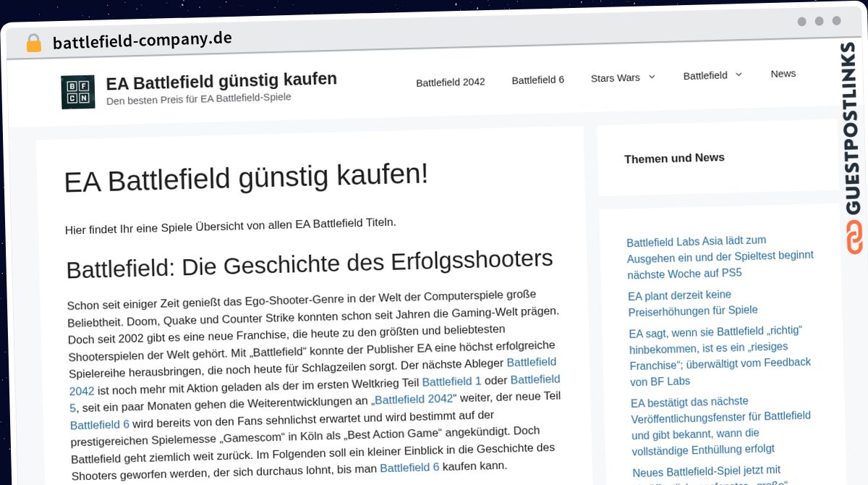Open 'EA sagt, wenn sie Battlefield richtig' link
The image size is (868, 485).
720,355
